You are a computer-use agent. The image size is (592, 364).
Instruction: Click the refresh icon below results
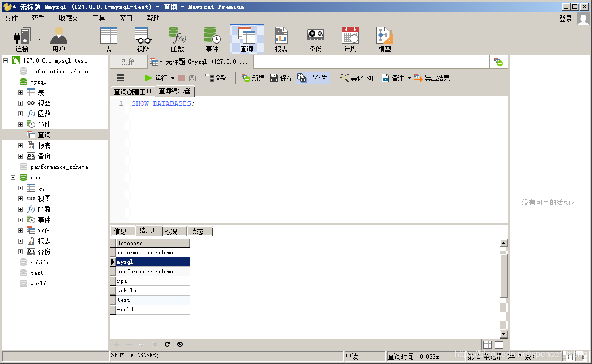[167, 344]
